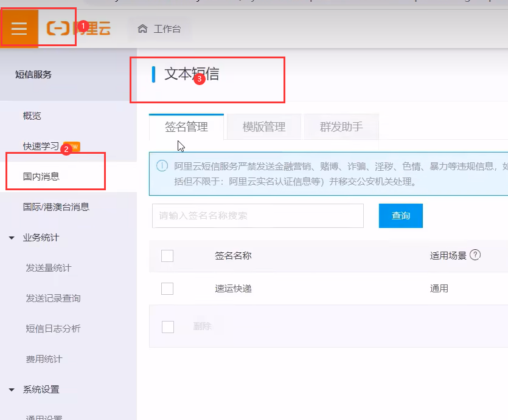The width and height of the screenshot is (508, 420).
Task: Open the hamburger navigation menu
Action: point(19,29)
